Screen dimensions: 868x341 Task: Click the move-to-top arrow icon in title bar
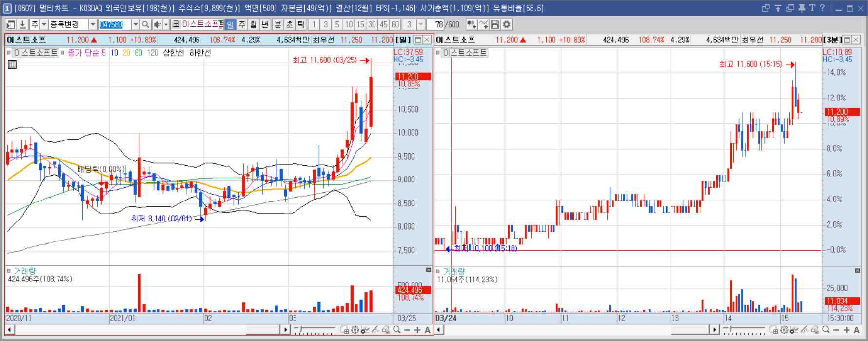tap(778, 8)
